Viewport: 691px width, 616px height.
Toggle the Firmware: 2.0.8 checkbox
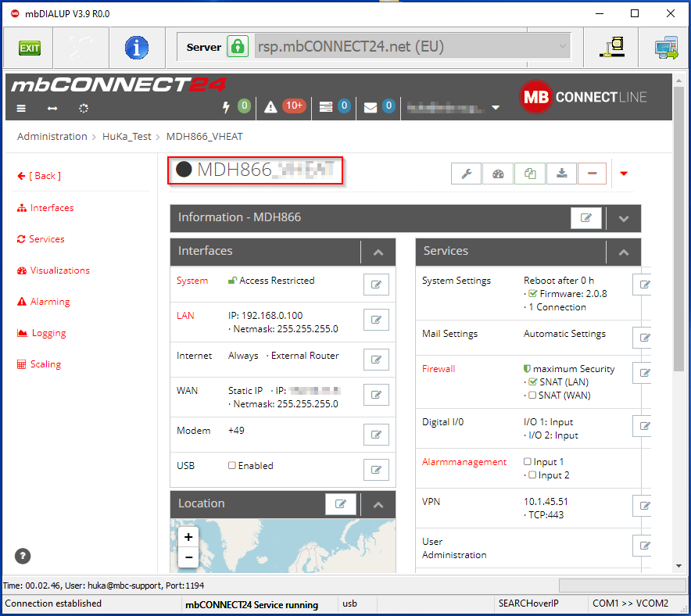(x=533, y=294)
